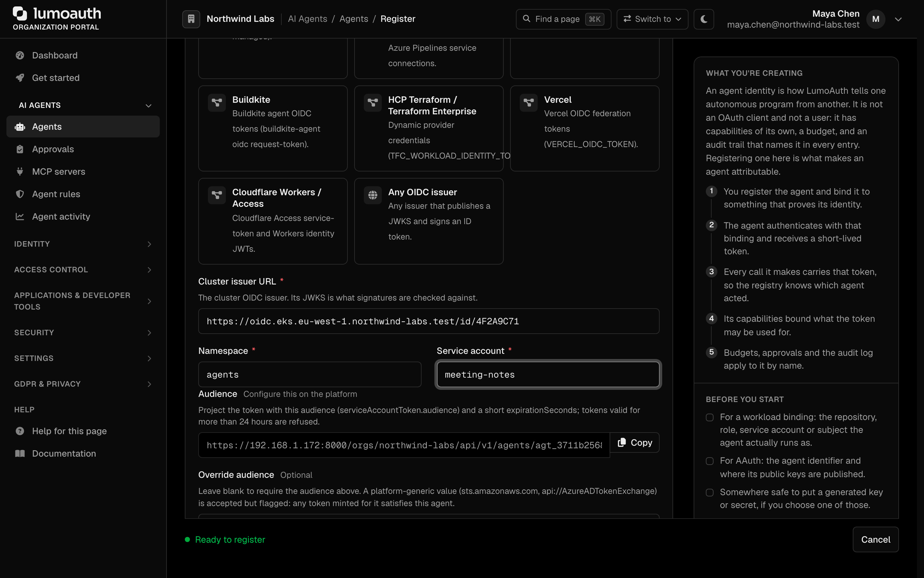Image resolution: width=924 pixels, height=578 pixels.
Task: Click the Help for this page icon
Action: pyautogui.click(x=20, y=431)
